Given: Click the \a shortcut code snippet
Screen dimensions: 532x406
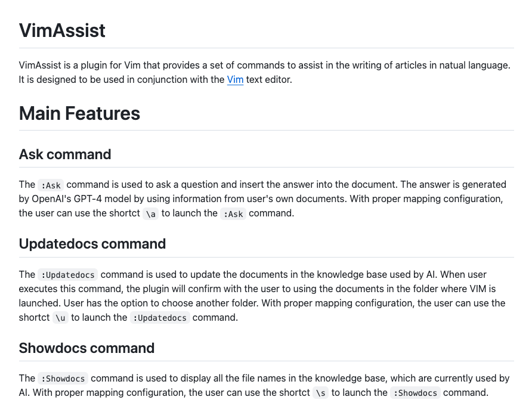Looking at the screenshot, I should click(151, 213).
